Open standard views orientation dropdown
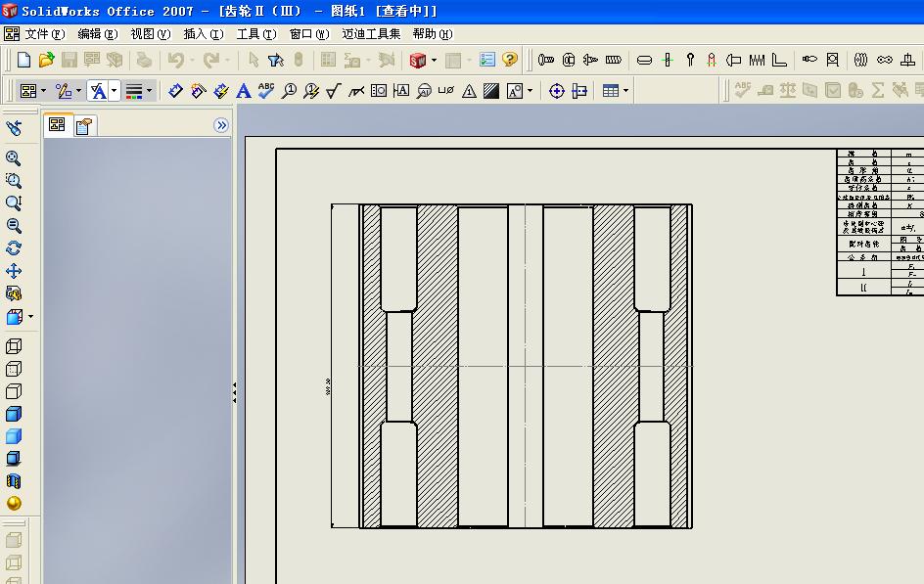This screenshot has width=924, height=584. point(30,317)
